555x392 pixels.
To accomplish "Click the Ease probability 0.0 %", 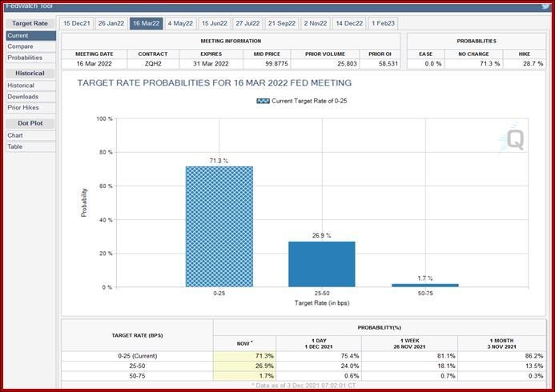I will [433, 64].
